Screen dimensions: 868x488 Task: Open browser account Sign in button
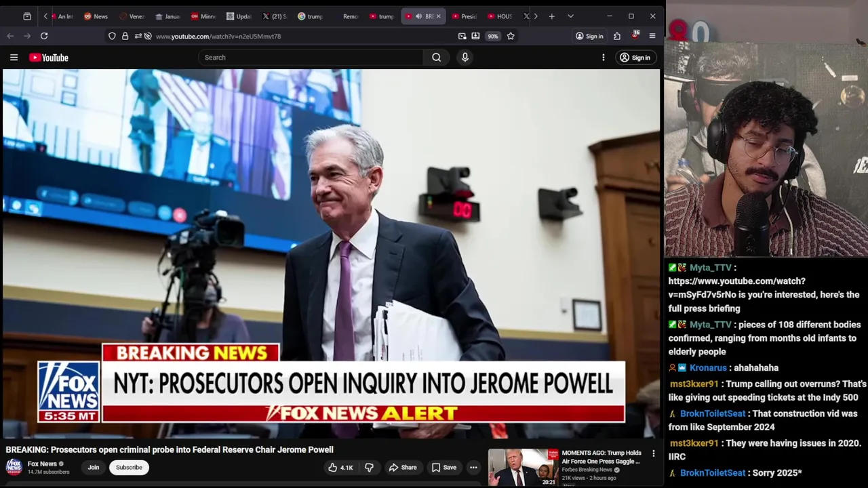(589, 36)
